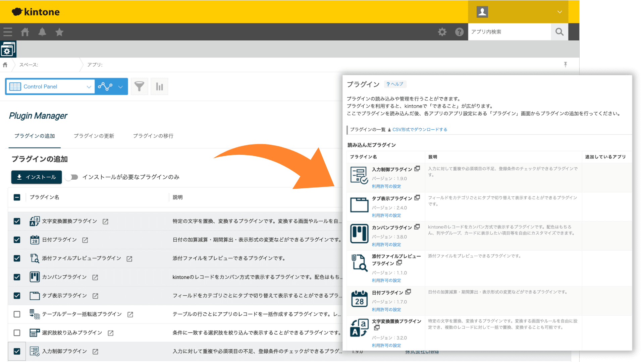Open 利用許可の設定 for 日付プラグイン
This screenshot has width=644, height=362.
click(x=386, y=310)
